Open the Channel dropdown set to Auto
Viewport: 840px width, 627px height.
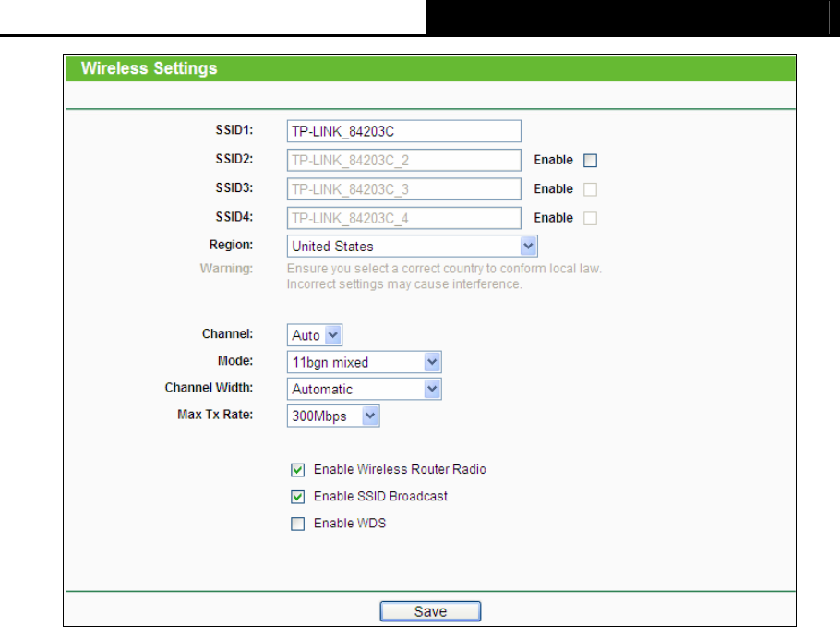coord(315,335)
